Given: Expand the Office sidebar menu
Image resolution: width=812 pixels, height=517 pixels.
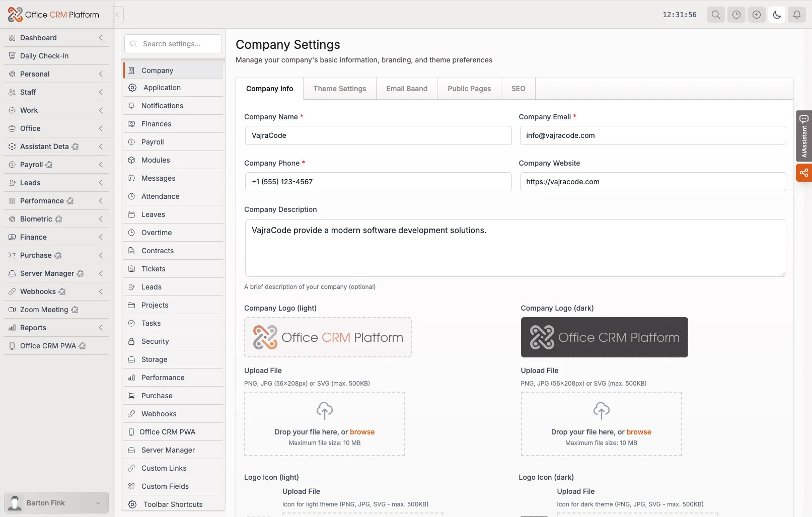Looking at the screenshot, I should 56,128.
